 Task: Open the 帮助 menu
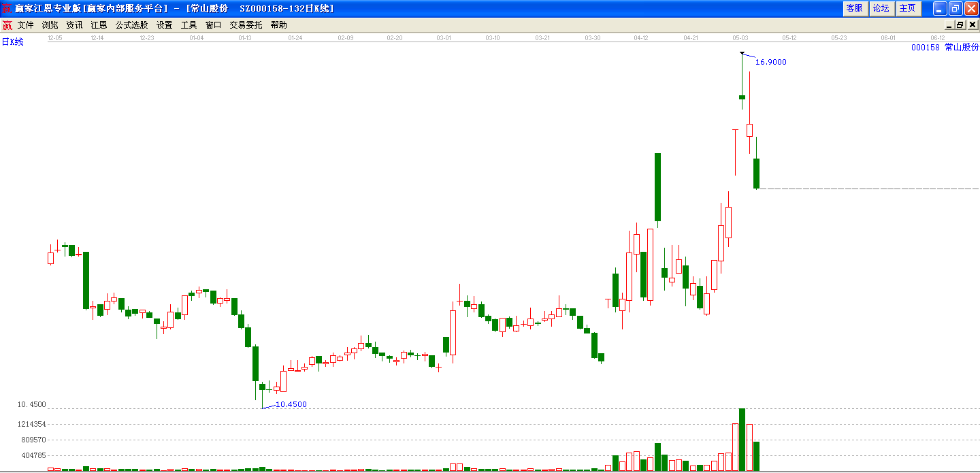point(279,25)
